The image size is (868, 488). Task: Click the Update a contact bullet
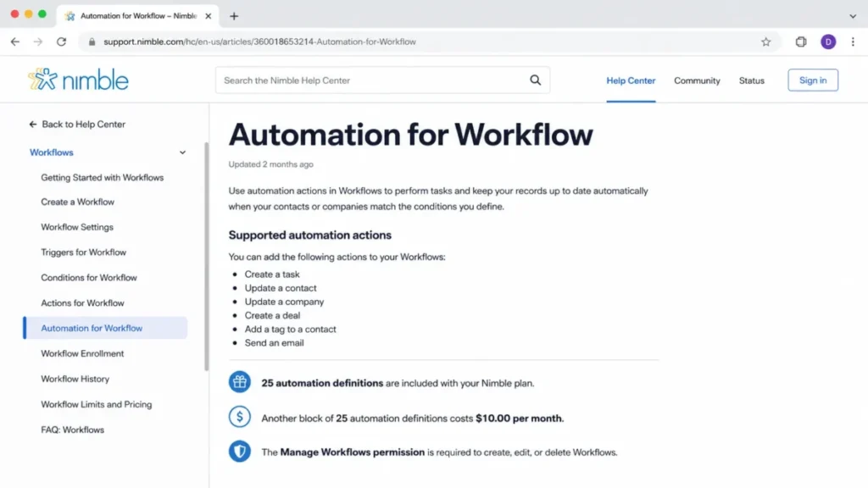click(281, 288)
